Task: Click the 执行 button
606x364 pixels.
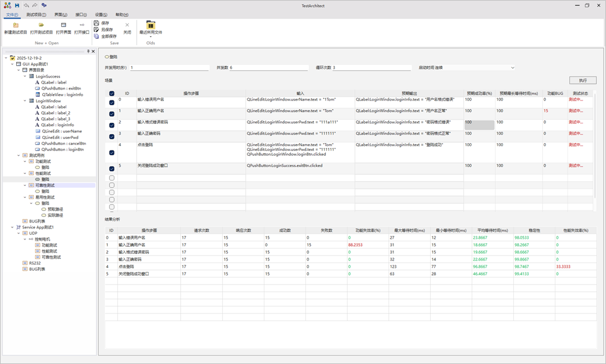Action: [582, 80]
